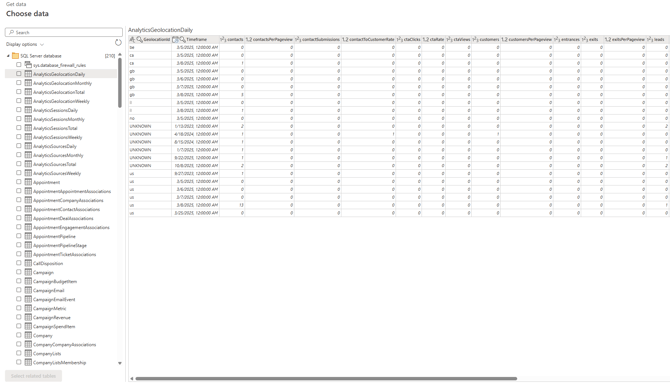The image size is (670, 389).
Task: Tick the Appointment table checkbox
Action: point(19,182)
